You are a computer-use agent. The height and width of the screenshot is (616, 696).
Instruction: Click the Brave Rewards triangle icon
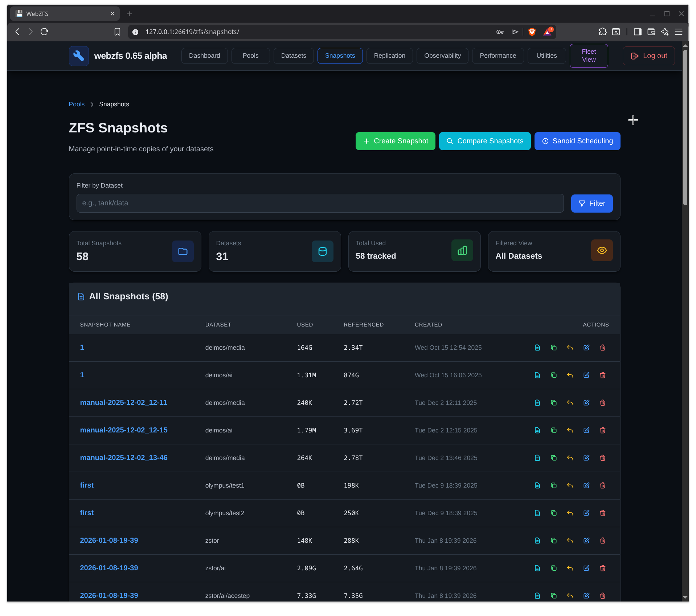tap(547, 32)
